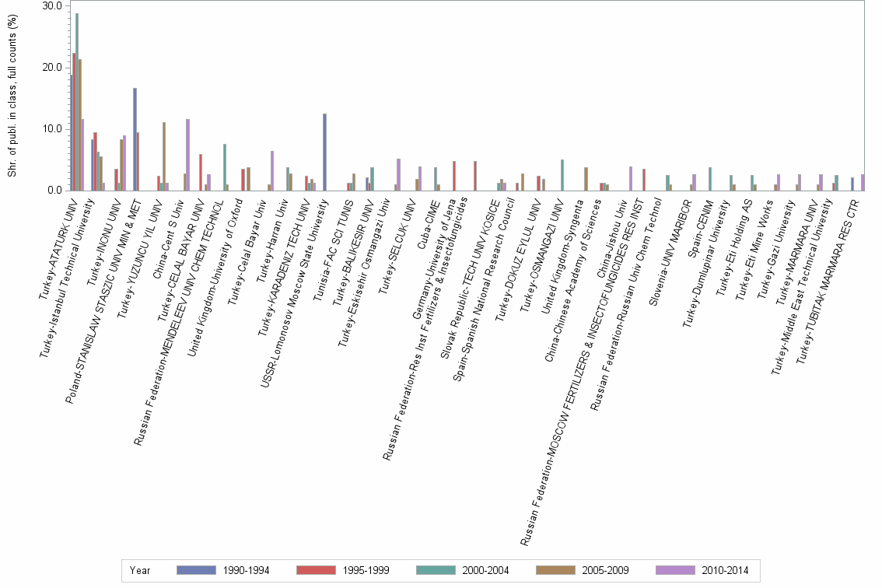The height and width of the screenshot is (588, 882).
Task: Click the tallest bar for Turkey-ATATURK UNIV
Action: click(x=76, y=101)
